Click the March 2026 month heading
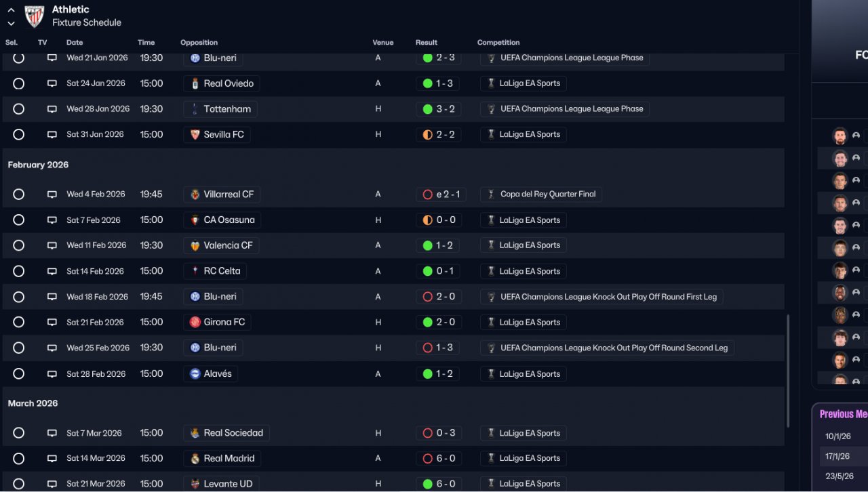The image size is (868, 492). coord(33,403)
